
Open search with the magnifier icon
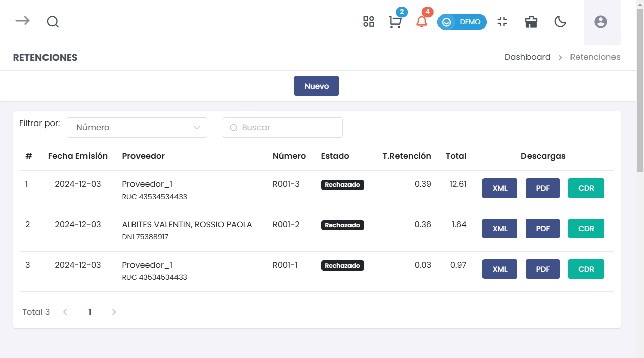(52, 22)
